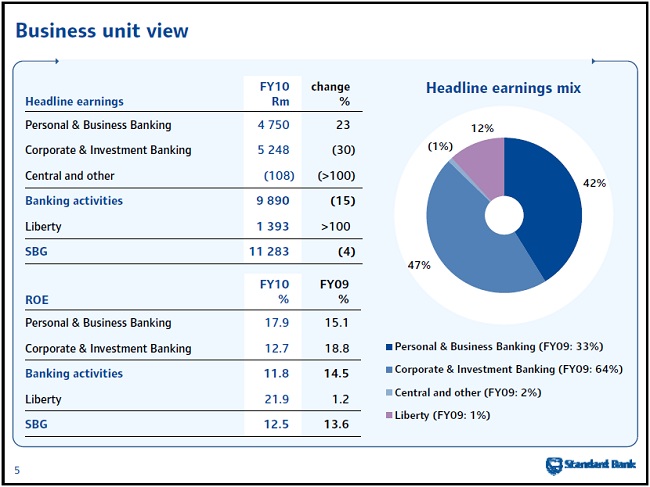Click 'Banking activities' in Headline earnings table

[74, 201]
